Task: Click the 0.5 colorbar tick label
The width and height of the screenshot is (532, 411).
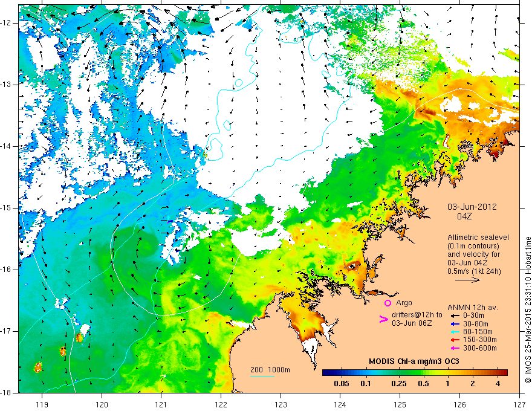Action: 423,384
